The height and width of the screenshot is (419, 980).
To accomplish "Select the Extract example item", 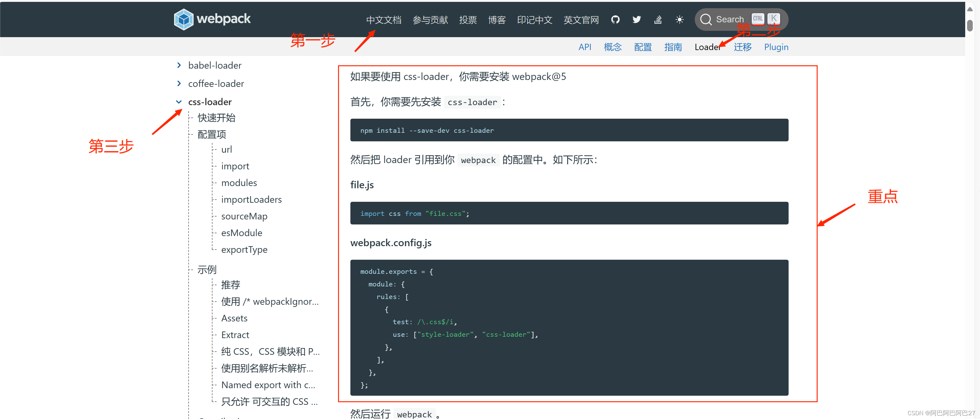I will tap(235, 335).
